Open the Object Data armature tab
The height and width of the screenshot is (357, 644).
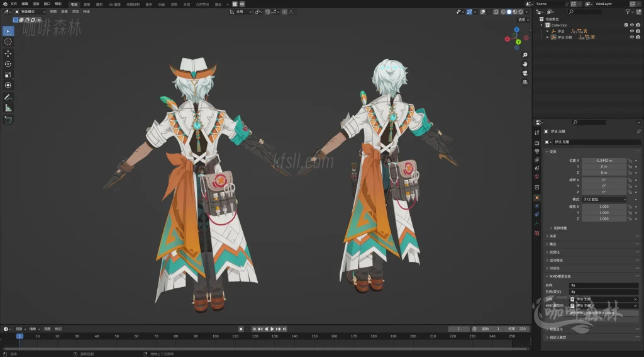coord(536,223)
